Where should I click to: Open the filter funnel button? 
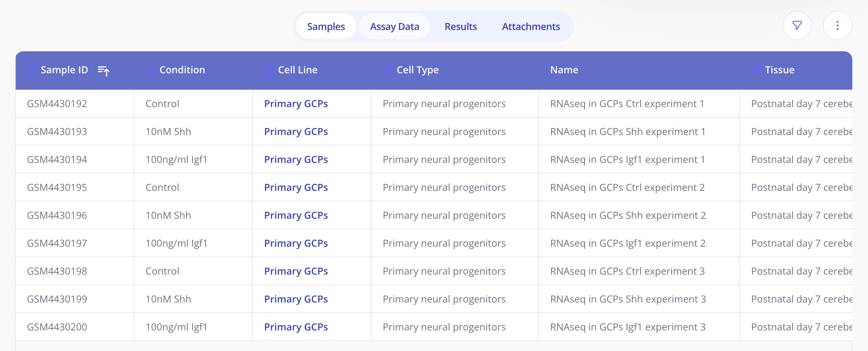click(x=797, y=25)
